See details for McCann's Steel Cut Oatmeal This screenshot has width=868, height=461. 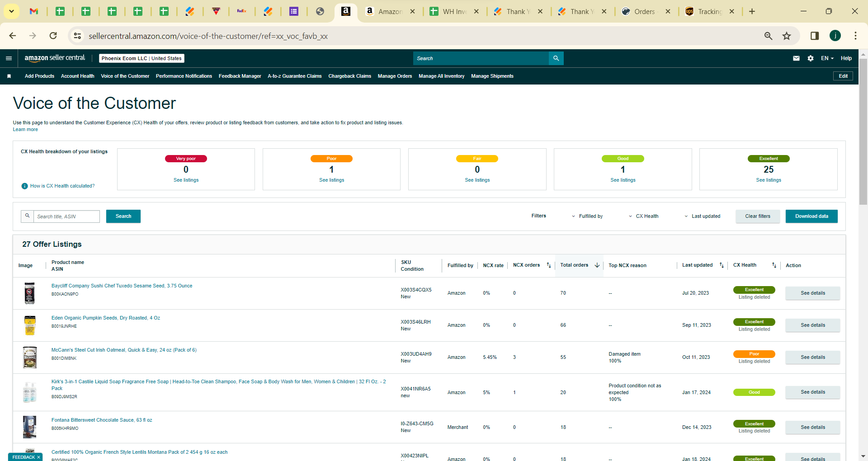point(813,358)
